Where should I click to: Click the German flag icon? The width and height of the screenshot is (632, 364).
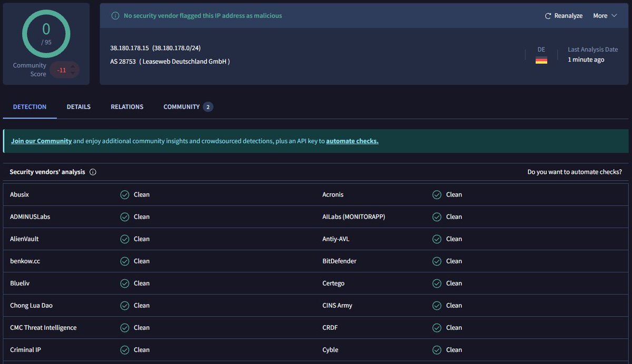click(541, 60)
